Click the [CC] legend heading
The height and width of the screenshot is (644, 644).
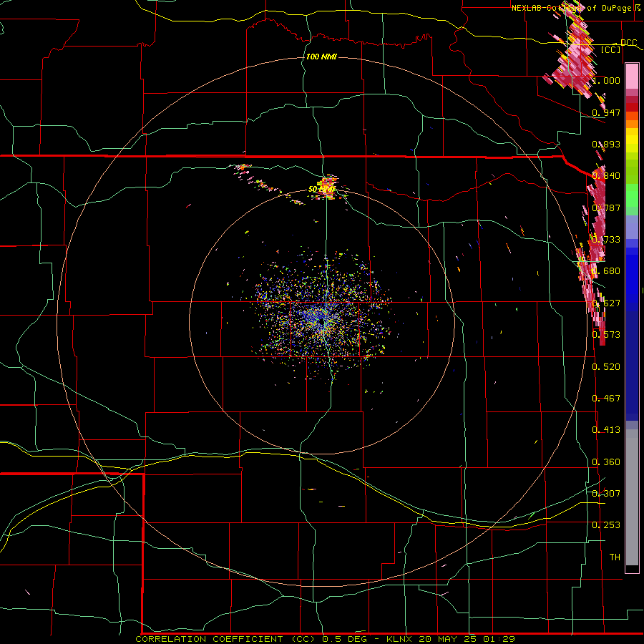coord(611,49)
